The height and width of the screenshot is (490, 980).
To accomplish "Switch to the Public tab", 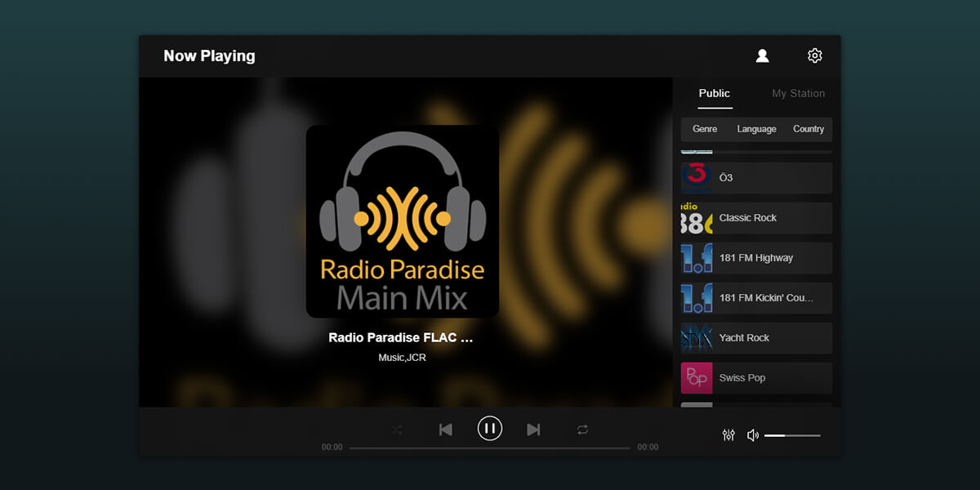I will click(x=715, y=93).
